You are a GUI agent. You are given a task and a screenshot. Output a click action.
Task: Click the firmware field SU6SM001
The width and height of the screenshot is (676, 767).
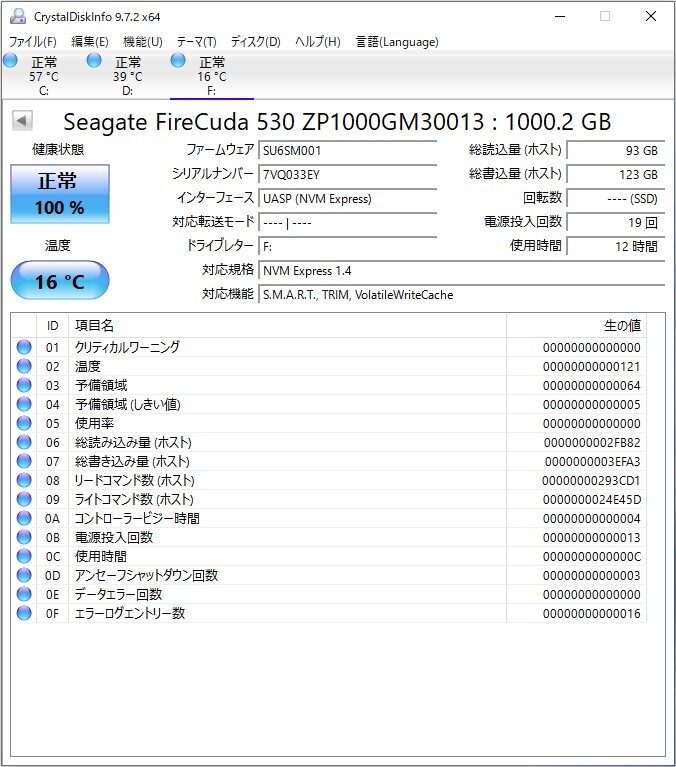pos(347,150)
